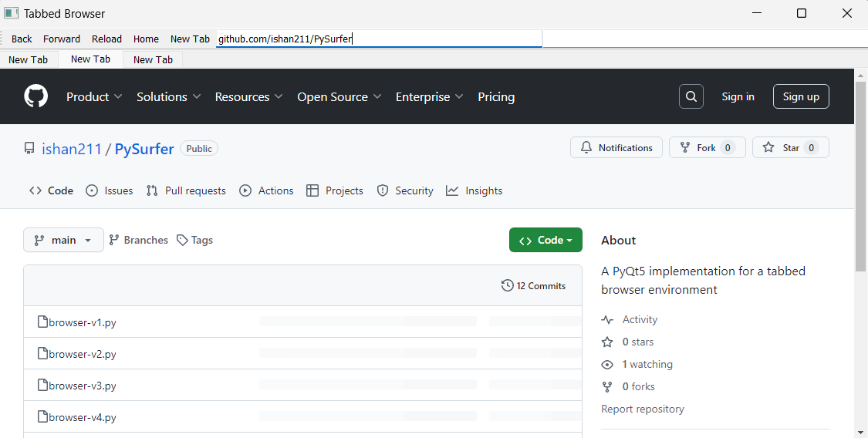Open the PySurfer repository link

144,149
